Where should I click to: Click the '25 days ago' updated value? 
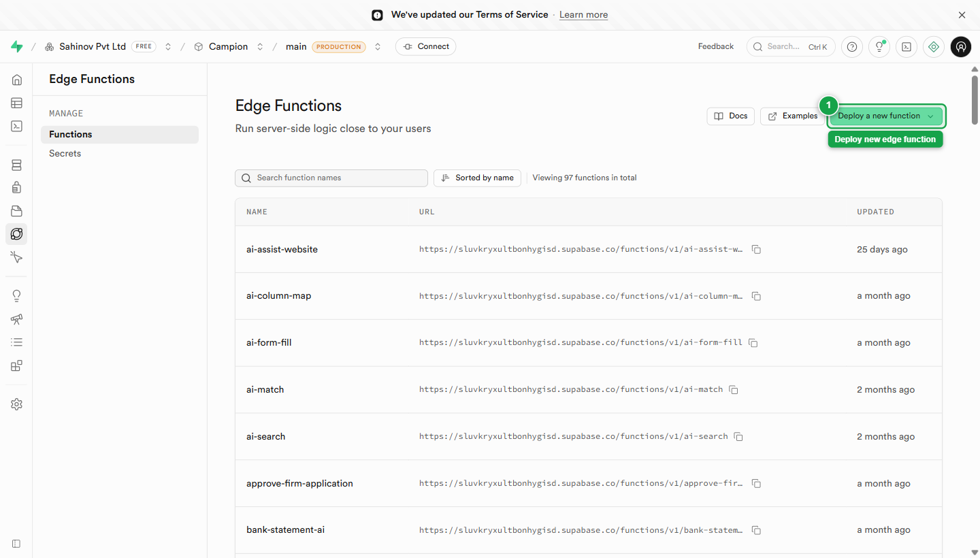tap(882, 250)
